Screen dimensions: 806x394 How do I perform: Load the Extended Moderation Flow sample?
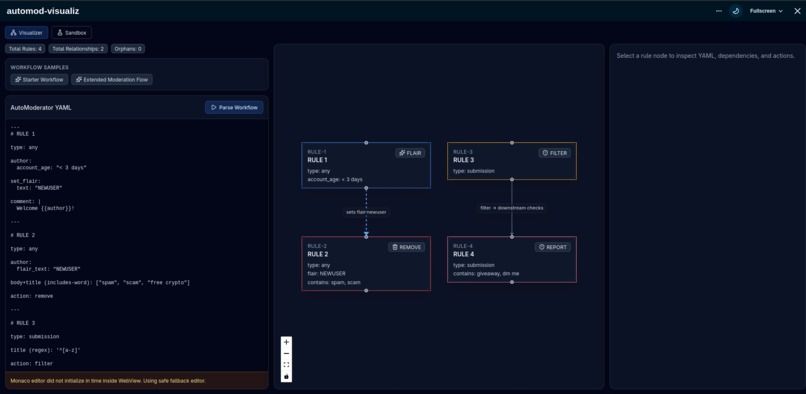coord(112,80)
